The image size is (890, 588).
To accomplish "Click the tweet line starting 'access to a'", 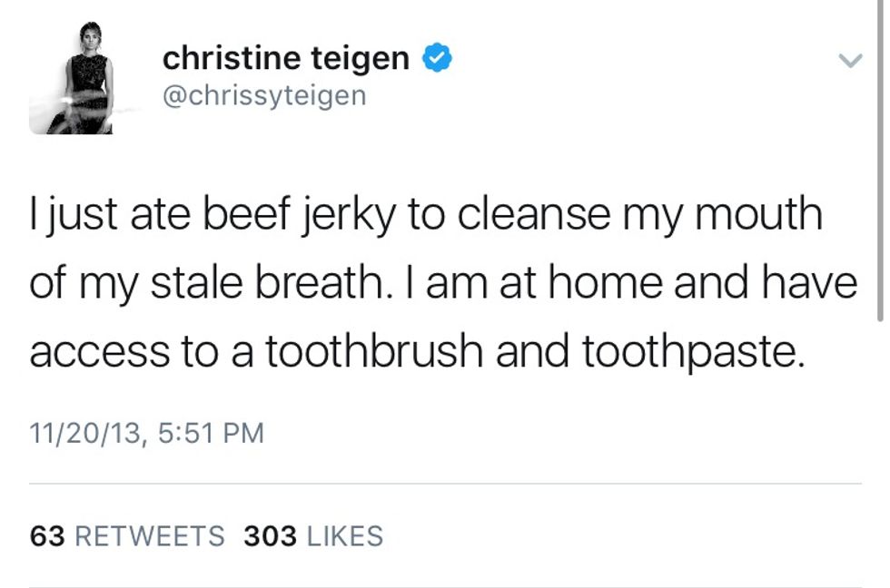I will (416, 352).
